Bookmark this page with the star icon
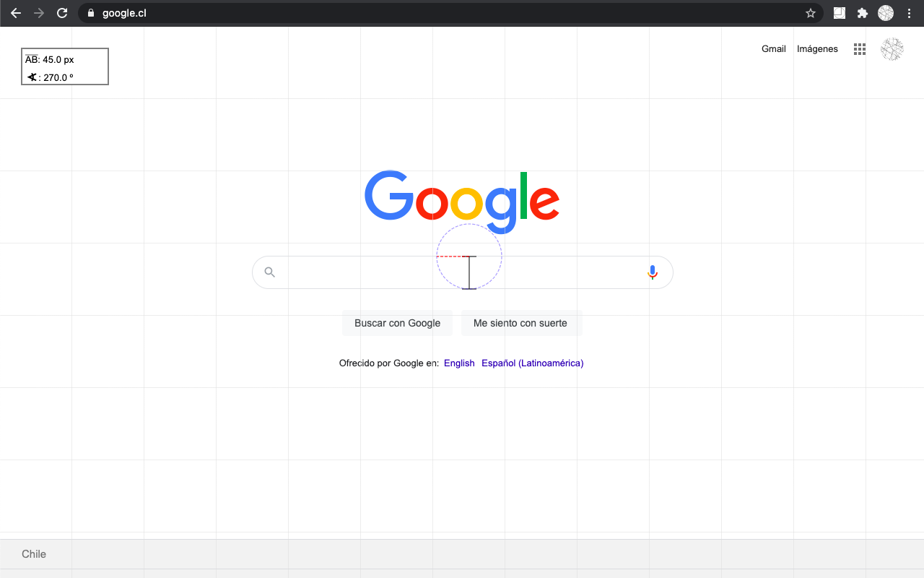 tap(811, 13)
